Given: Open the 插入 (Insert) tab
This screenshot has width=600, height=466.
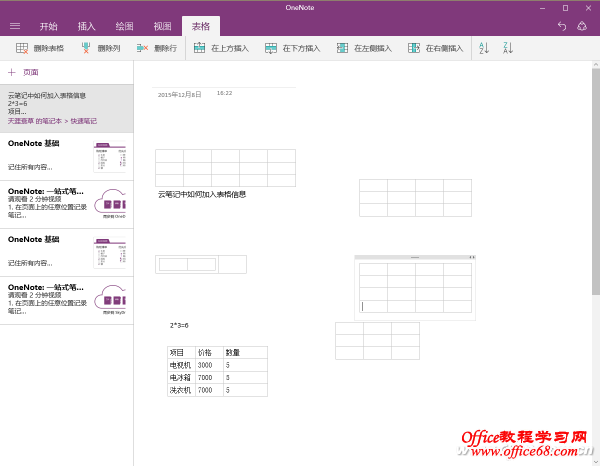Looking at the screenshot, I should click(87, 26).
